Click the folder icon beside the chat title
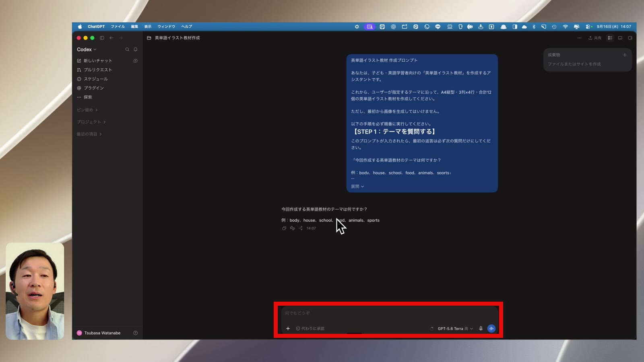 click(x=149, y=38)
